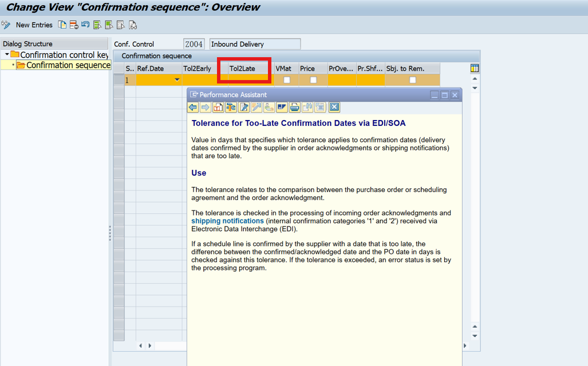The width and height of the screenshot is (588, 366).
Task: Go forward in Performance Assistant
Action: pyautogui.click(x=205, y=108)
